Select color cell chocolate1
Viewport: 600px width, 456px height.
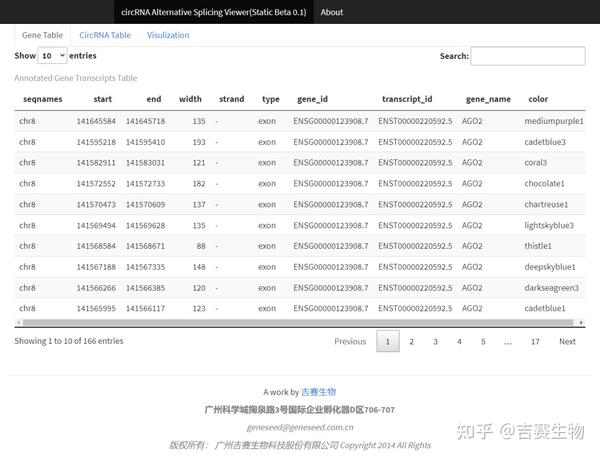[544, 184]
